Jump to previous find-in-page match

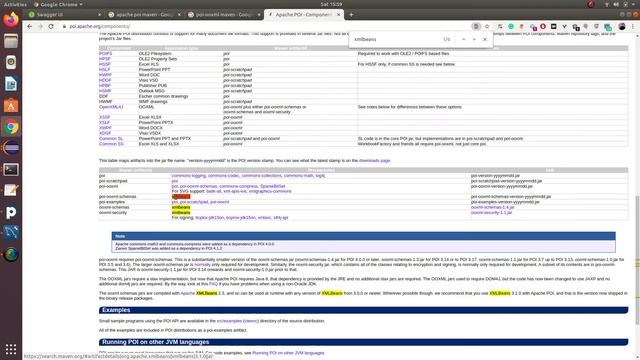click(464, 39)
